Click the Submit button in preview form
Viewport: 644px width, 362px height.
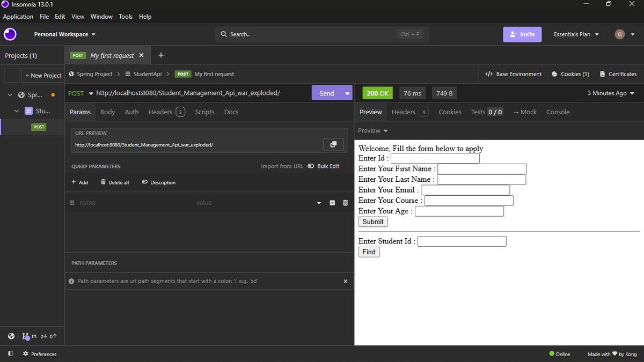[373, 222]
